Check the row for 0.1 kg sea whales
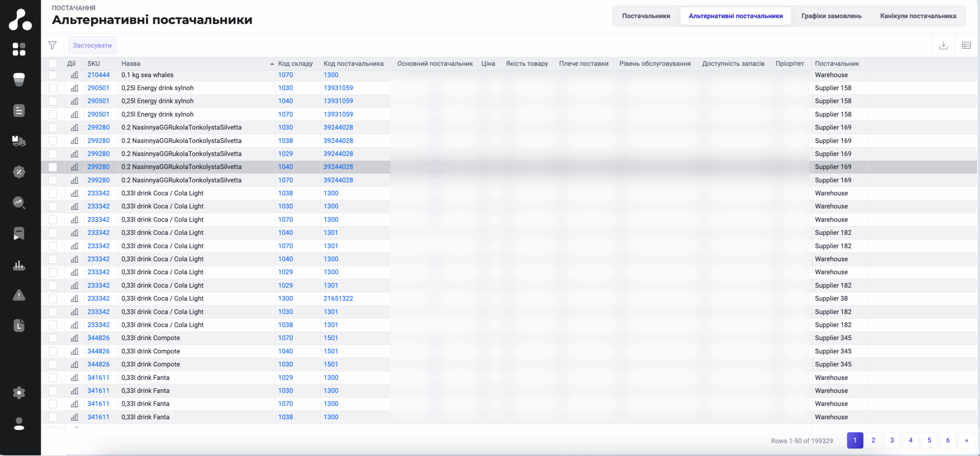The width and height of the screenshot is (980, 456). pos(53,75)
